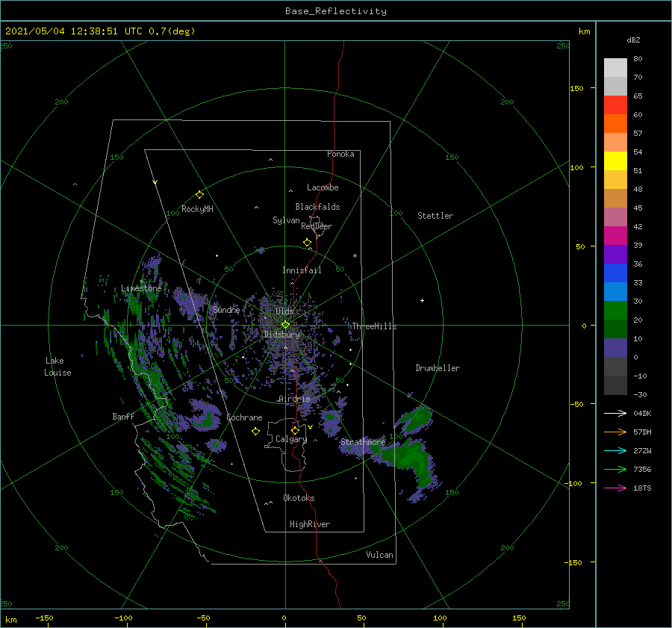Click the Innisfail city label
The height and width of the screenshot is (628, 672).
pyautogui.click(x=302, y=270)
